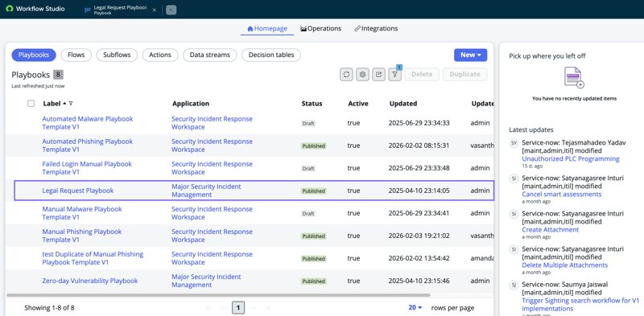Select the Playbooks filter pill
Image resolution: width=644 pixels, height=316 pixels.
[34, 55]
